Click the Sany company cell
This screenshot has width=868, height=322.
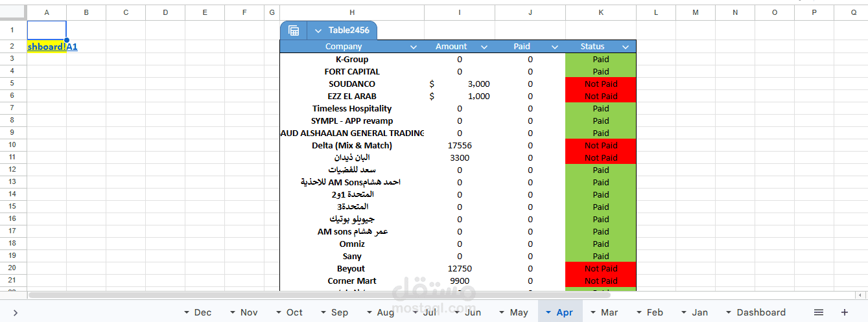point(352,256)
